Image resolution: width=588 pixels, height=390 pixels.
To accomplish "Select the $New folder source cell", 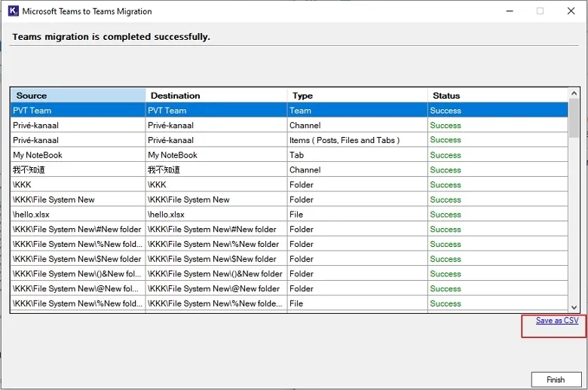I will point(78,259).
